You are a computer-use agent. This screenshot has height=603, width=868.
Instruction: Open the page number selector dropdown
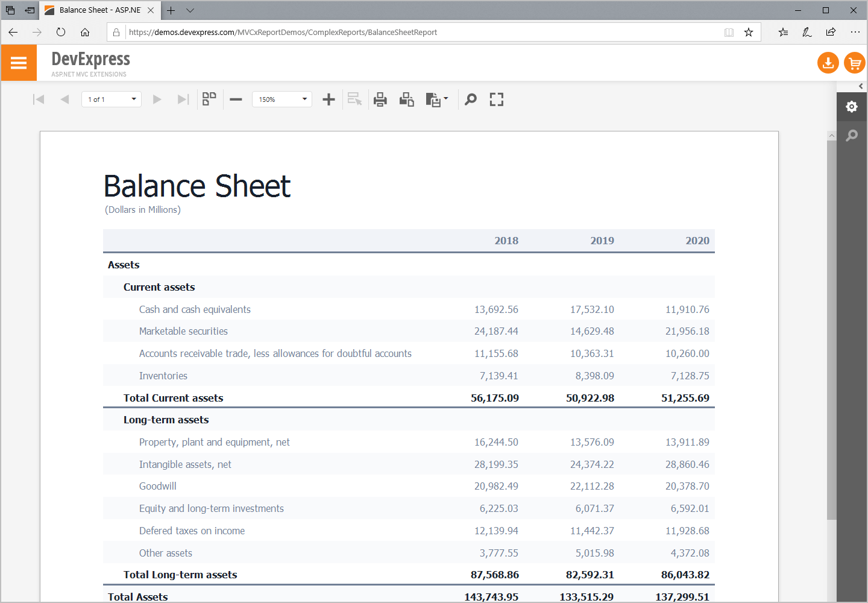[133, 99]
